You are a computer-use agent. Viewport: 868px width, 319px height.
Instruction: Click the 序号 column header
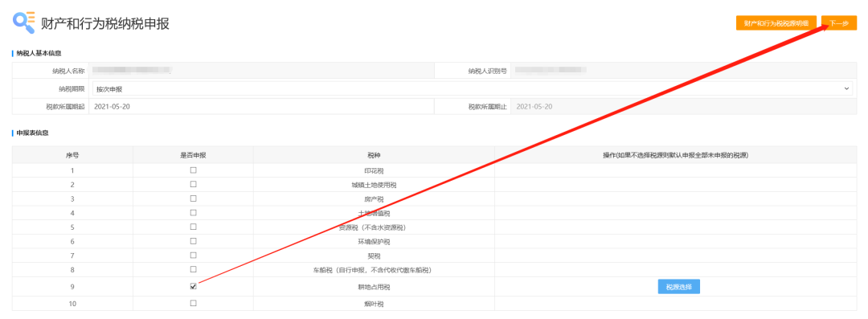coord(72,155)
